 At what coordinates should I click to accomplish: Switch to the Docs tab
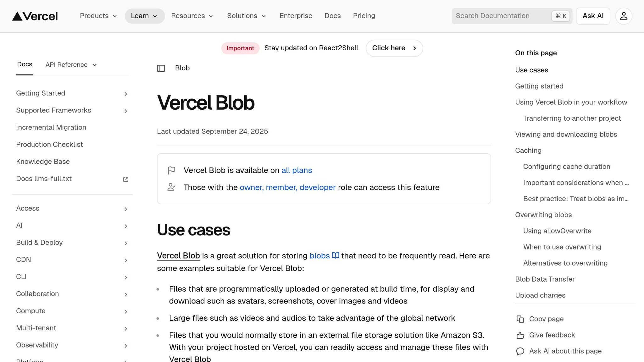tap(25, 64)
